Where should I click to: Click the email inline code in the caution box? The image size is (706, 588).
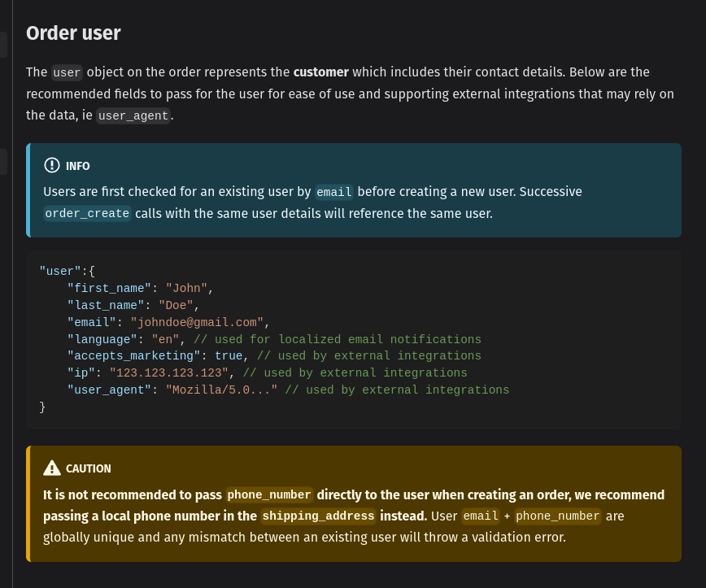[x=479, y=516]
